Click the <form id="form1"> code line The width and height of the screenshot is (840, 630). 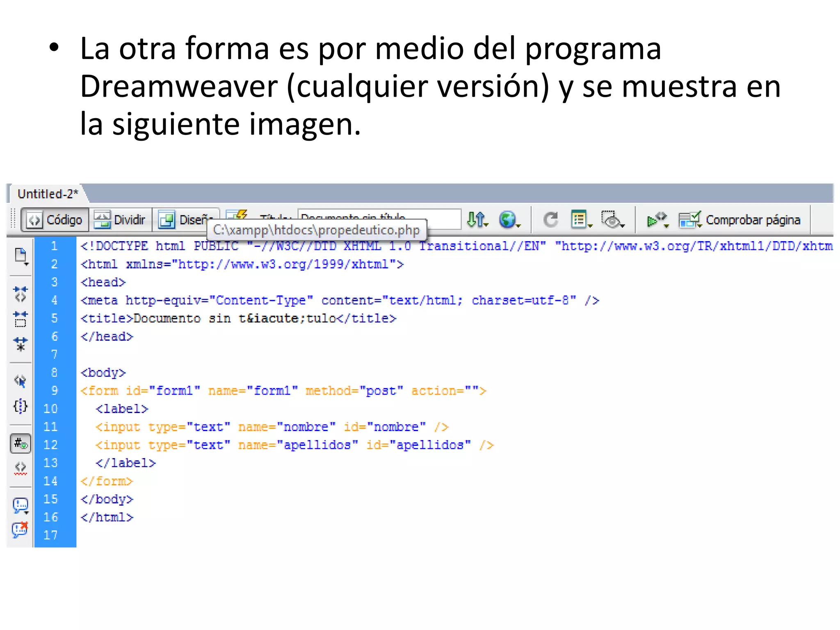[x=283, y=390]
